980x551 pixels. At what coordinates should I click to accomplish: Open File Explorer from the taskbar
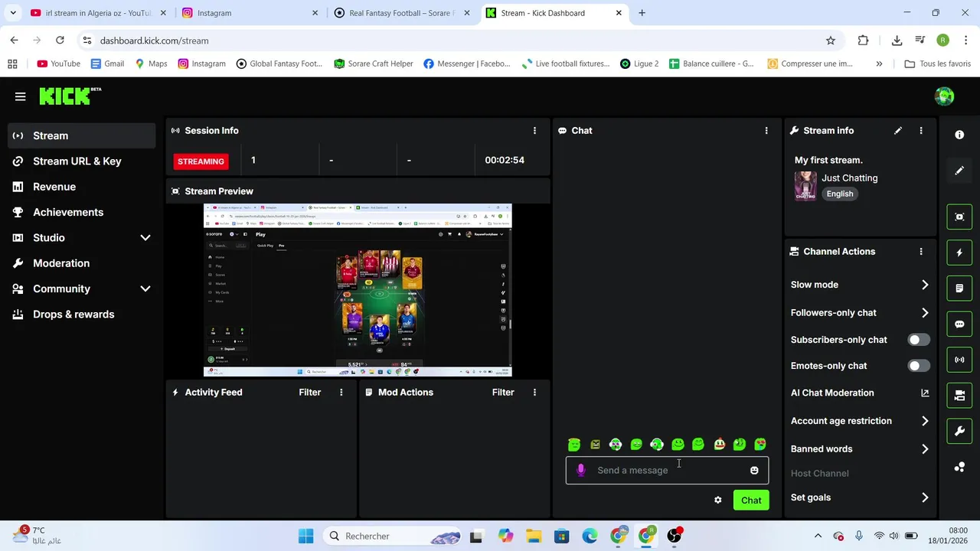[533, 536]
